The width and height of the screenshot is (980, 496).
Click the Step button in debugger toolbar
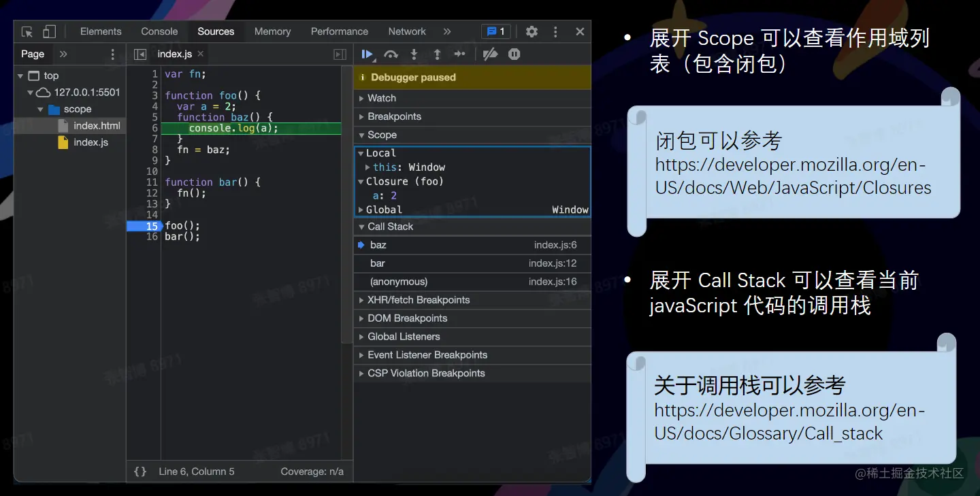[x=460, y=54]
